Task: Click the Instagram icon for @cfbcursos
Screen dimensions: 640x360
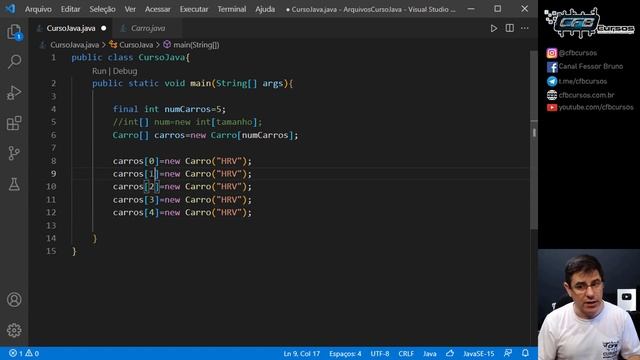Action: click(552, 53)
